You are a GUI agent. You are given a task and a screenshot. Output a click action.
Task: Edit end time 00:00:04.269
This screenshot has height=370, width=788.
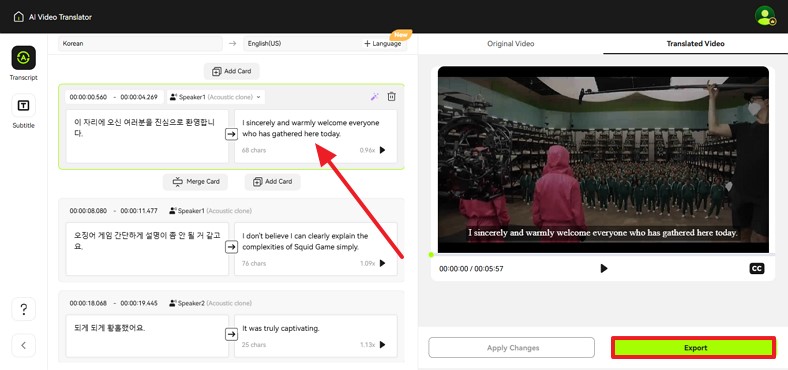[139, 97]
